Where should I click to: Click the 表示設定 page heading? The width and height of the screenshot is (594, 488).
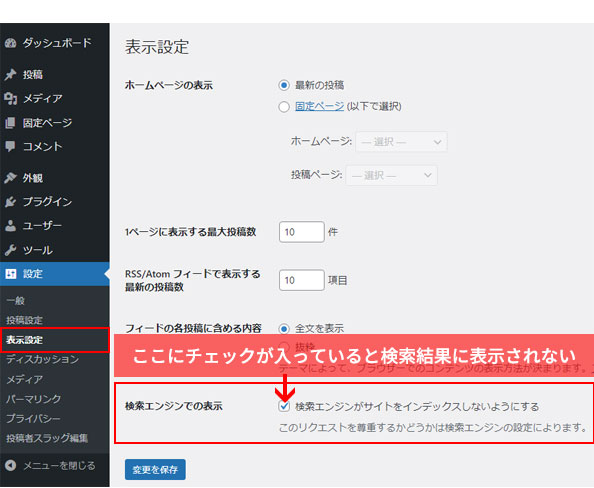tap(157, 47)
